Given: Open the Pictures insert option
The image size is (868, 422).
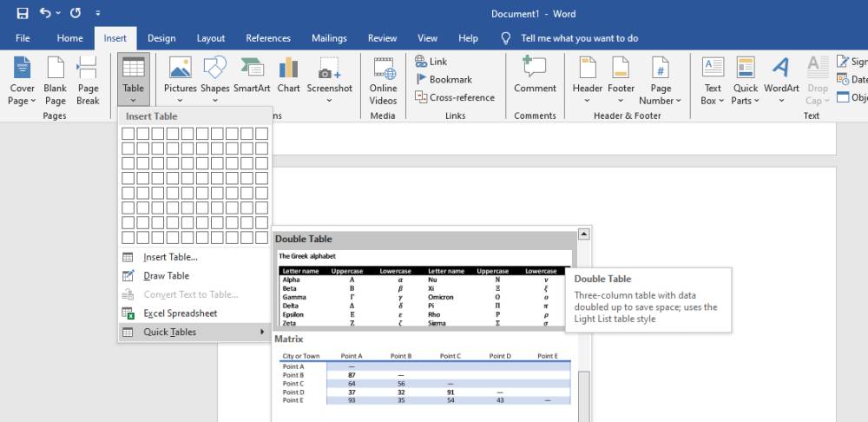Looking at the screenshot, I should (180, 80).
